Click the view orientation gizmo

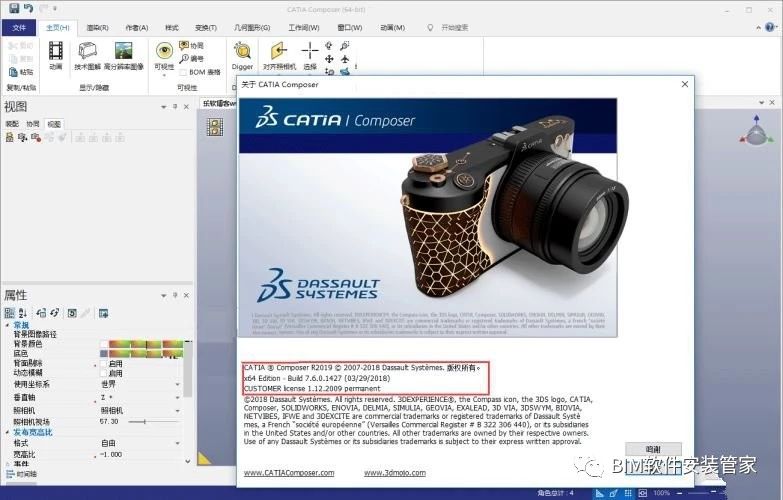[x=756, y=130]
